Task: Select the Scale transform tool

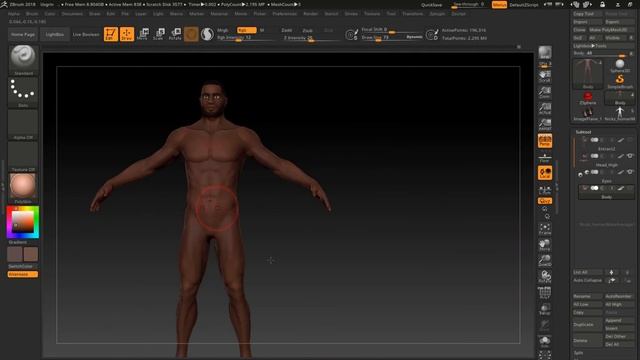Action: (x=159, y=34)
